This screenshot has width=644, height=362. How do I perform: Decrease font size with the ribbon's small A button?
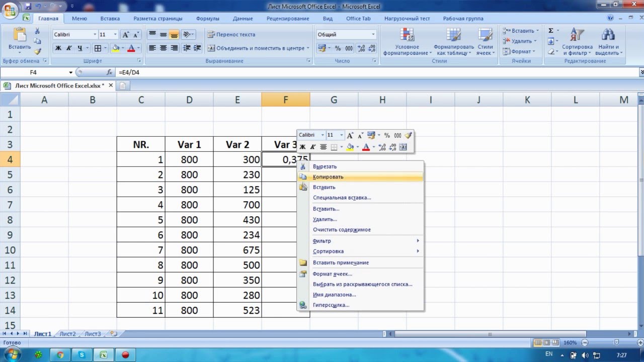[x=136, y=35]
